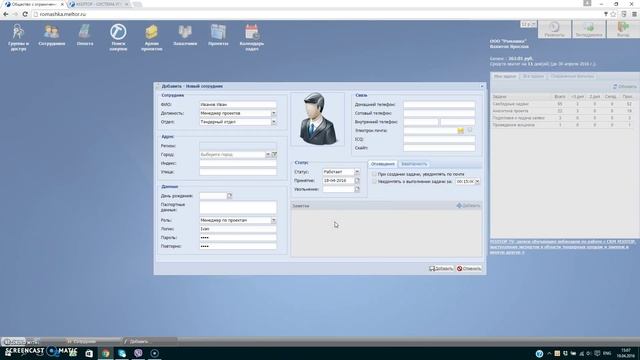
Task: Switch to the Оповещения tab
Action: click(x=382, y=164)
